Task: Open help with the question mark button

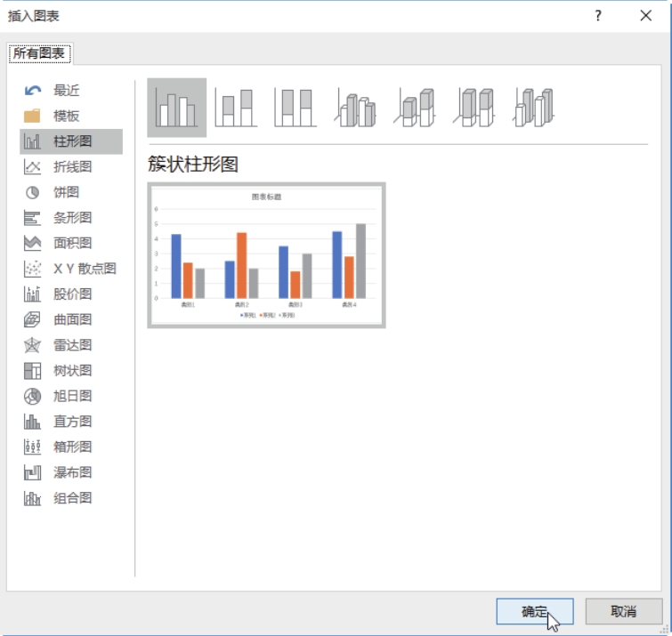Action: tap(598, 16)
